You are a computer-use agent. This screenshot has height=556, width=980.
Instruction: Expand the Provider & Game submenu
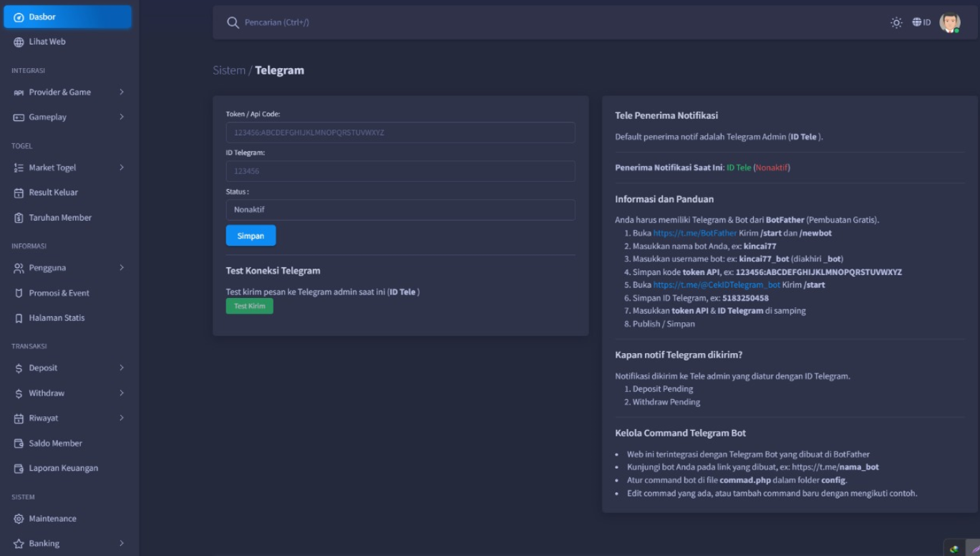[122, 92]
